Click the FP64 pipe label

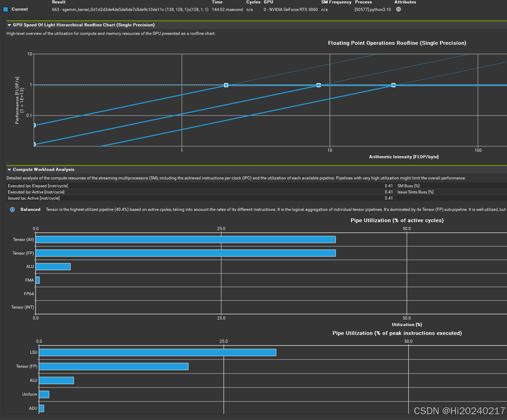click(29, 294)
